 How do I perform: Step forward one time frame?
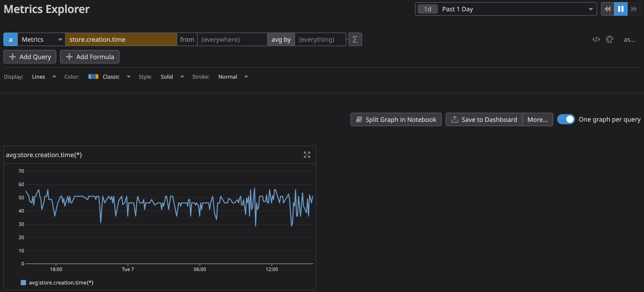coord(634,9)
